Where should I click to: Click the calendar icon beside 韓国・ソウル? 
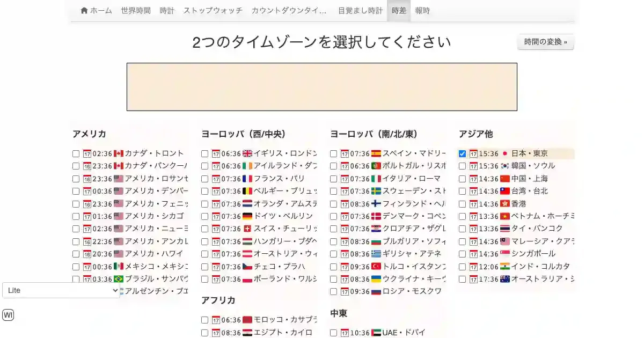tap(473, 166)
